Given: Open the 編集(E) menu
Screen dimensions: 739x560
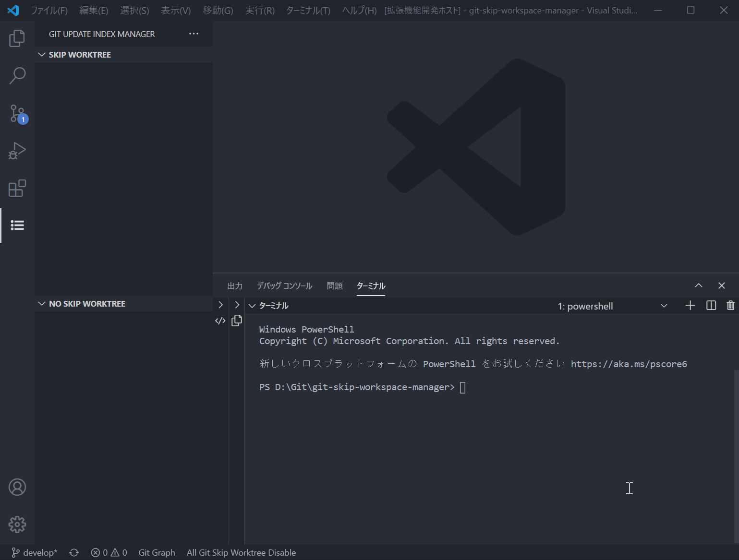Looking at the screenshot, I should pos(94,11).
